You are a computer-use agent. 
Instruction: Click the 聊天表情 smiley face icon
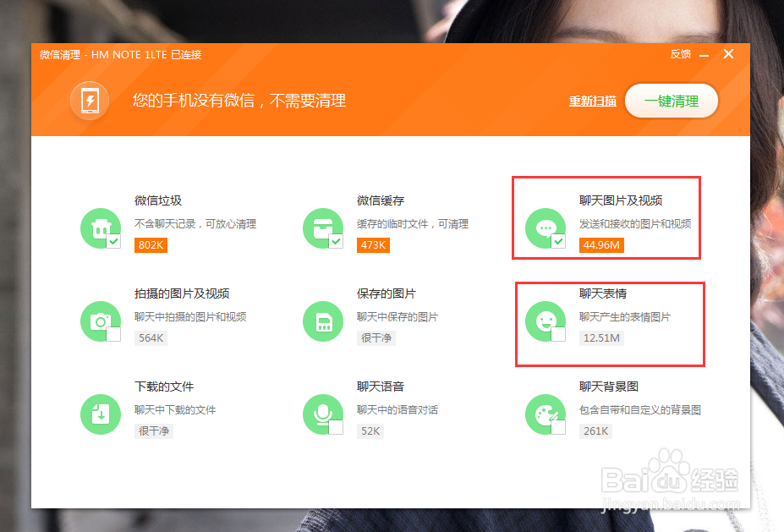(x=546, y=321)
